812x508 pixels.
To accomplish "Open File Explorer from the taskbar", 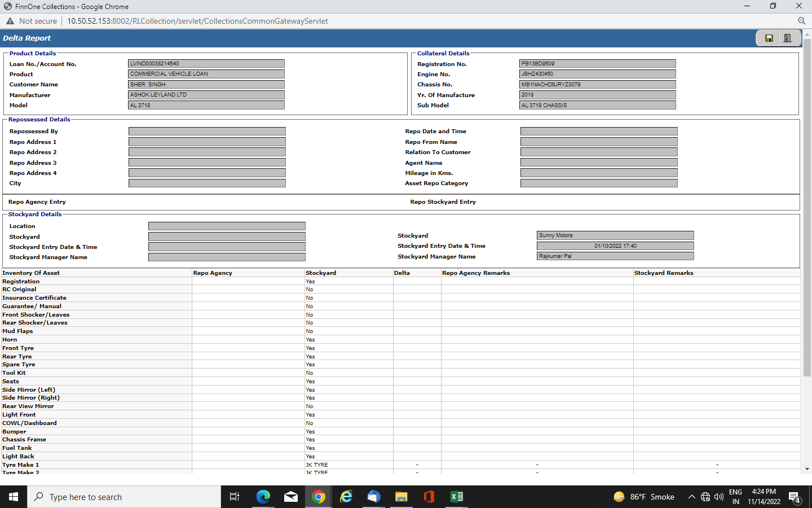I will pyautogui.click(x=401, y=497).
